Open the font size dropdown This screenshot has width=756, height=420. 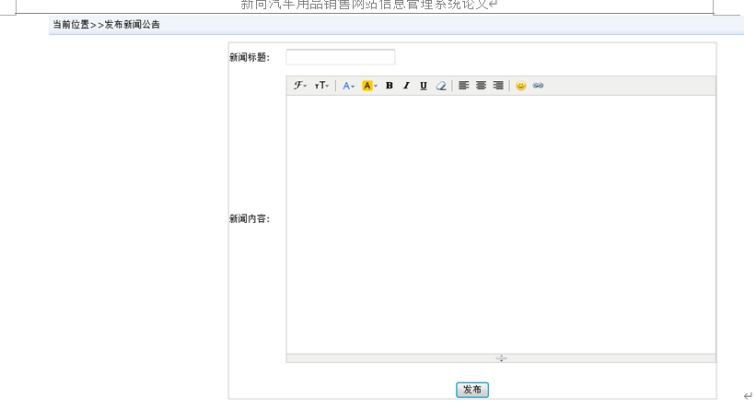coord(321,85)
